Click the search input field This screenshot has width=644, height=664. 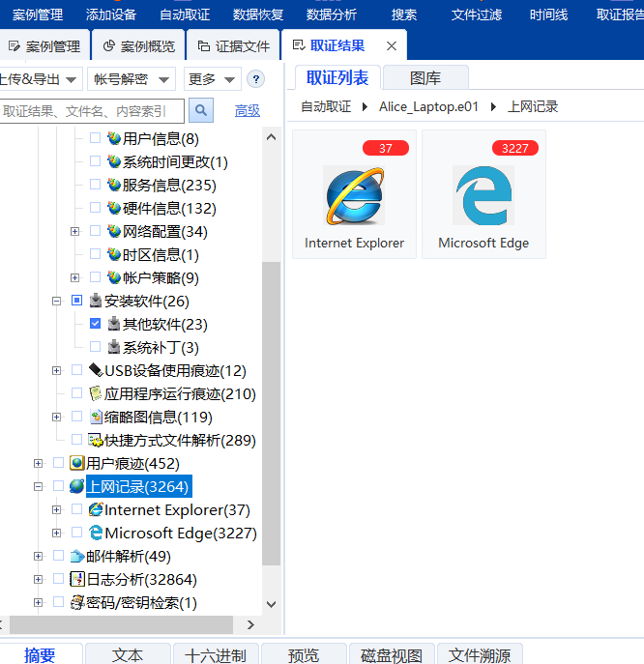(92, 111)
